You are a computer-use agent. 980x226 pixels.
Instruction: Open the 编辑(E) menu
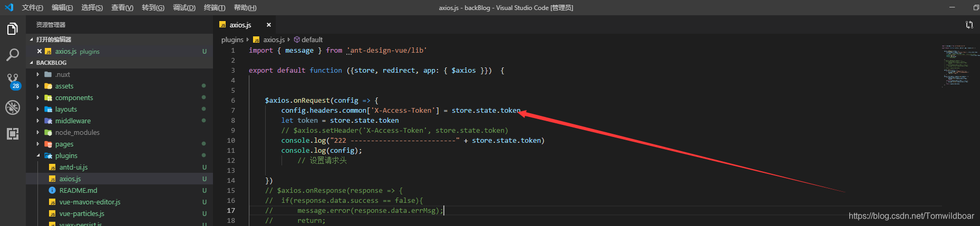[62, 7]
